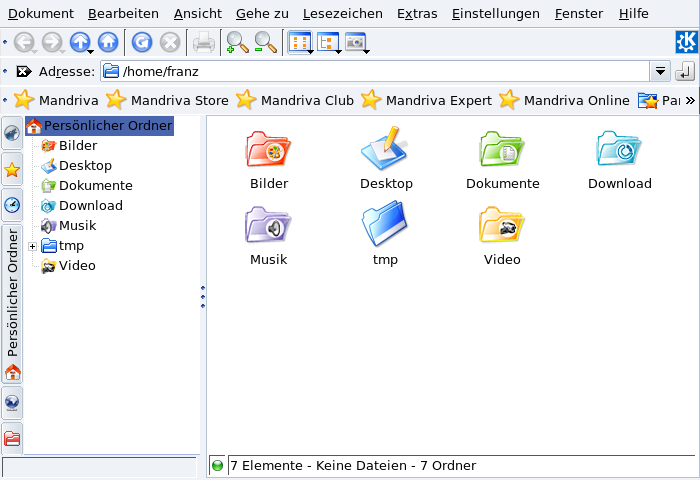Image resolution: width=700 pixels, height=480 pixels.
Task: Zoom out with the minus magnifier
Action: pos(265,42)
